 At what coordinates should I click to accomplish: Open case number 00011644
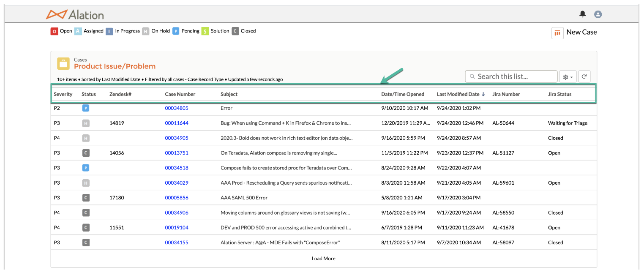[x=177, y=123]
